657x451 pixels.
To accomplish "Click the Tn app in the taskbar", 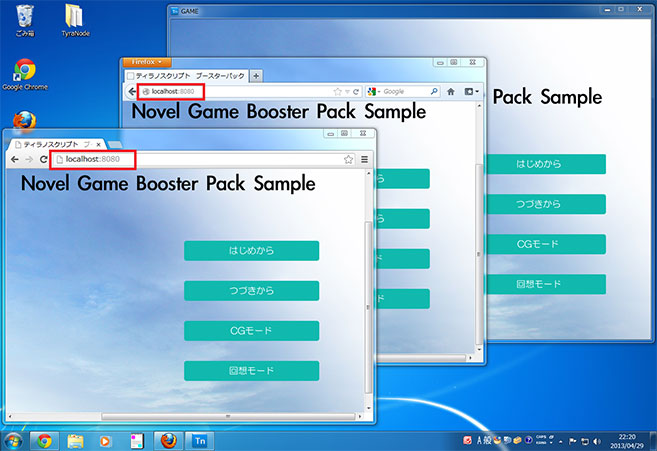I will (x=200, y=440).
